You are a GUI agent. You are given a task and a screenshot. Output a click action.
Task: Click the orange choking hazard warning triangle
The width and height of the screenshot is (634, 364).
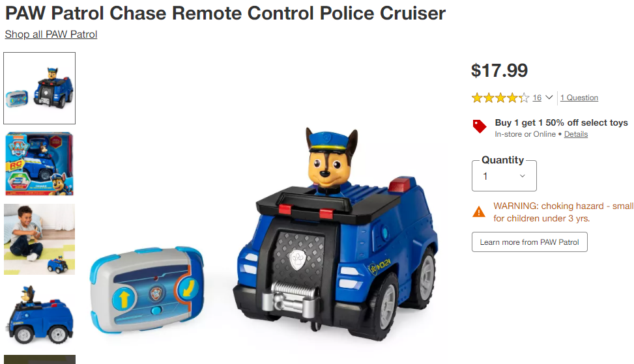[x=479, y=212]
